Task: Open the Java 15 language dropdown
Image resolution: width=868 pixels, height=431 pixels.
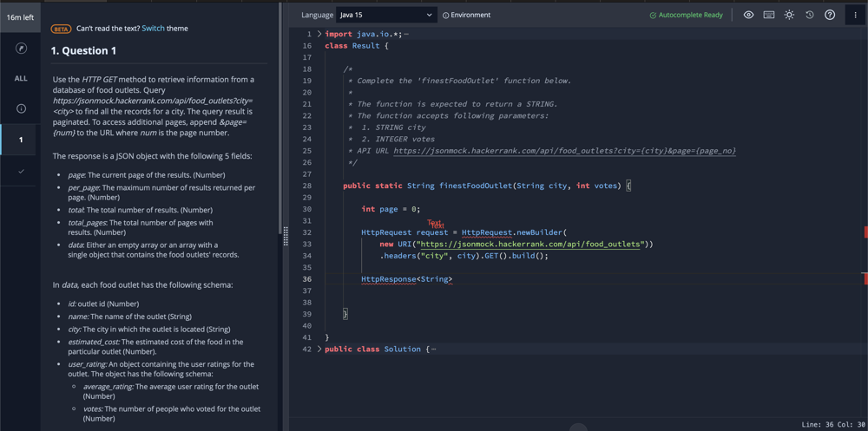Action: (x=386, y=15)
